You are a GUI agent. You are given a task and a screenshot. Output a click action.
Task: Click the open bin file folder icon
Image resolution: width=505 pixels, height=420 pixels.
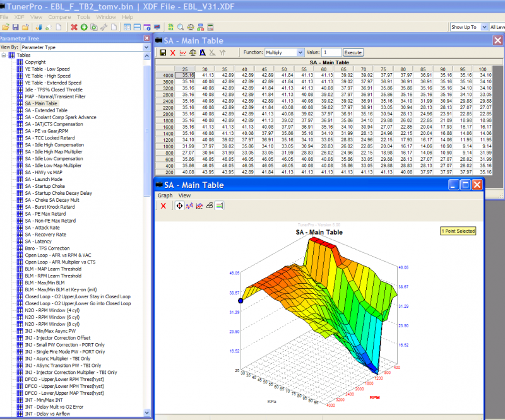coord(6,27)
